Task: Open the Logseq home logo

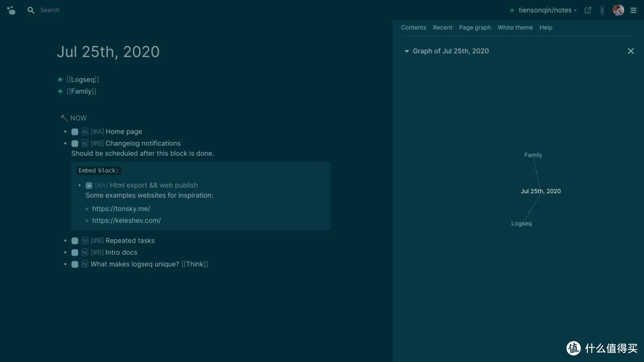Action: (11, 10)
